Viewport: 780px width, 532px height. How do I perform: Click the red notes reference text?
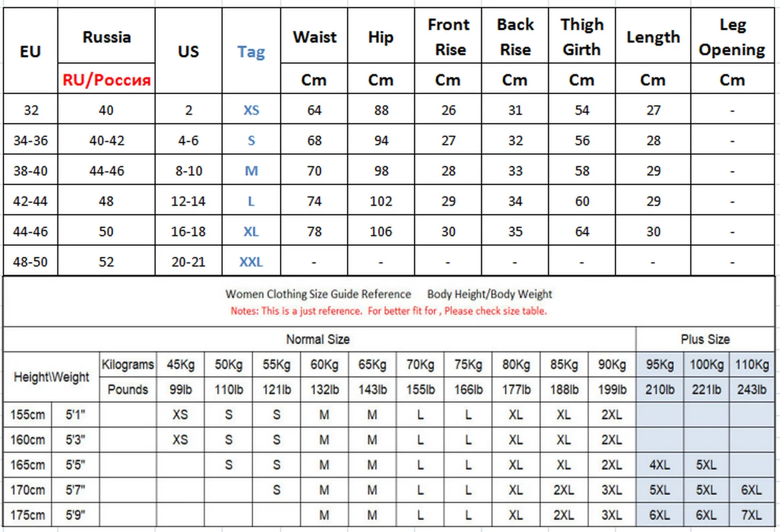388,311
